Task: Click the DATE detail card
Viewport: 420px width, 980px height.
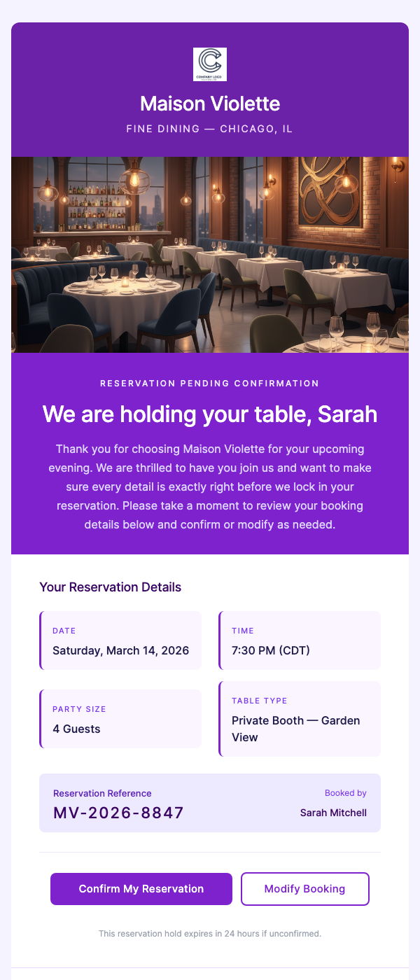Action: point(120,640)
